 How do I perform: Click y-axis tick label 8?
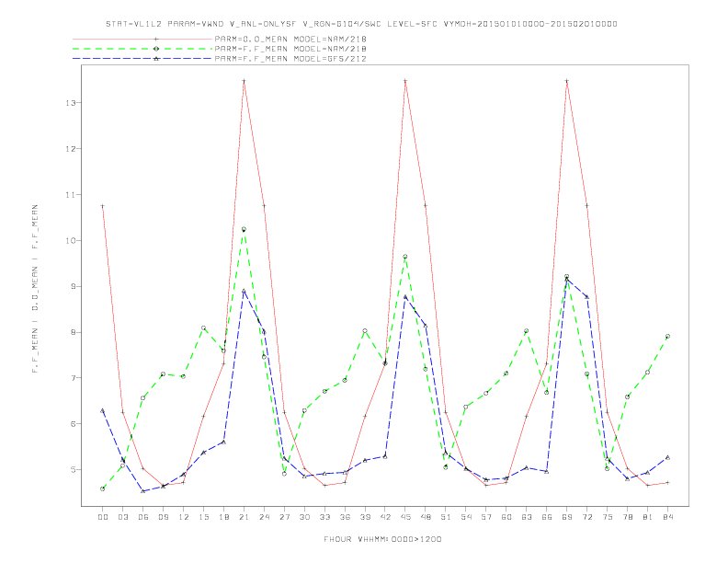tap(73, 333)
